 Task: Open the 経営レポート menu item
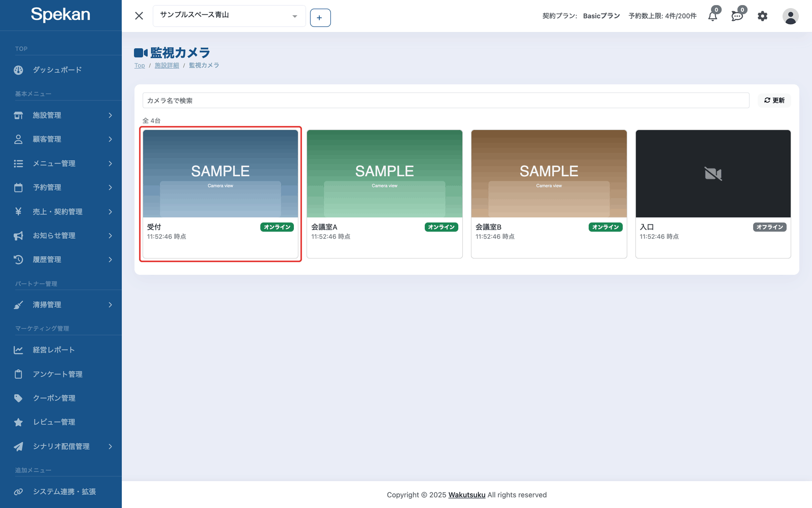tap(61, 350)
